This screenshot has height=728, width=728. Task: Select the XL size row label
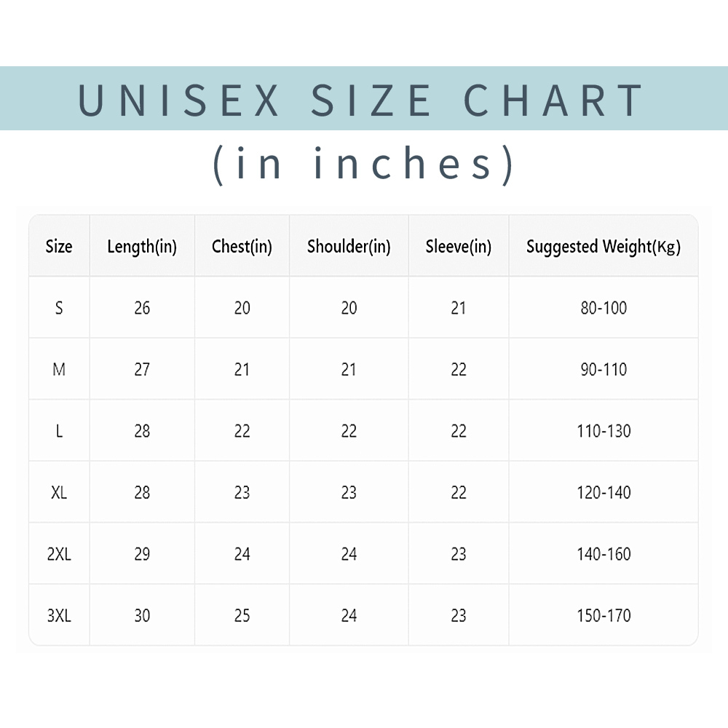tap(59, 493)
